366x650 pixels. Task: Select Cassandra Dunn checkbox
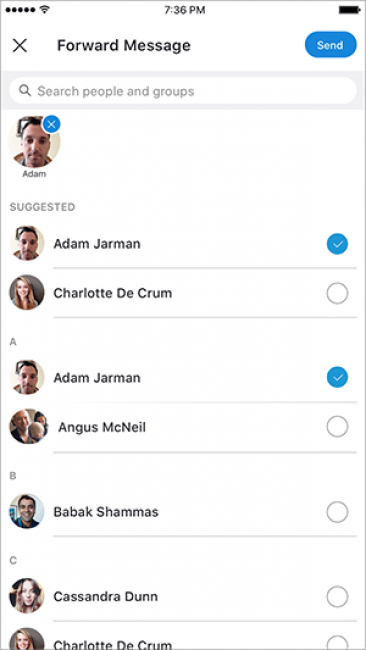(x=337, y=597)
